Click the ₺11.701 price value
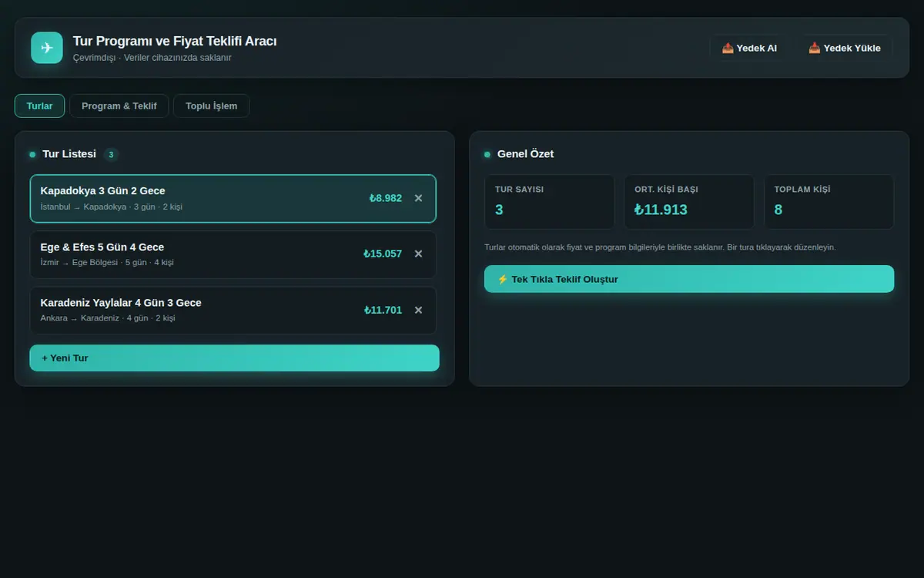The image size is (924, 578). pyautogui.click(x=383, y=310)
